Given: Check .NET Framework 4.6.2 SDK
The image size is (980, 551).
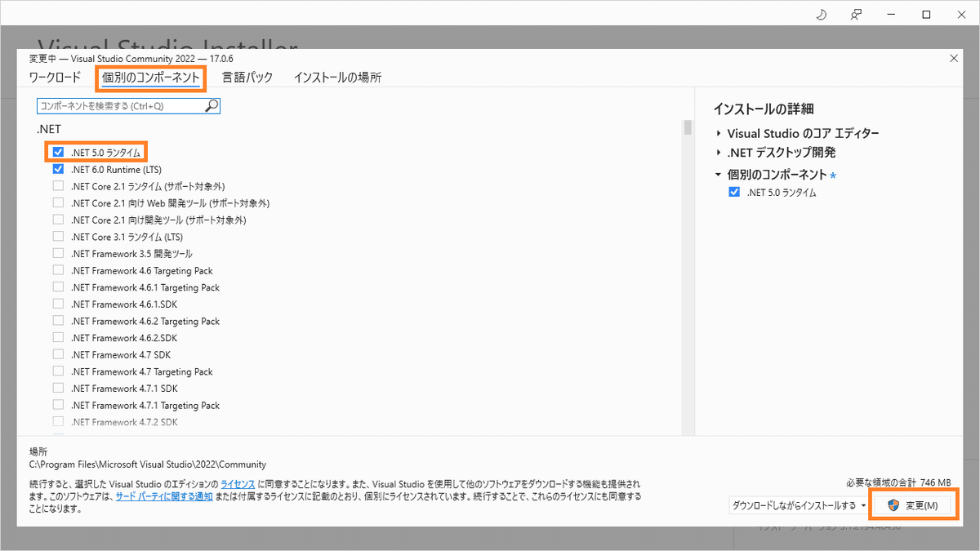Looking at the screenshot, I should coord(58,338).
